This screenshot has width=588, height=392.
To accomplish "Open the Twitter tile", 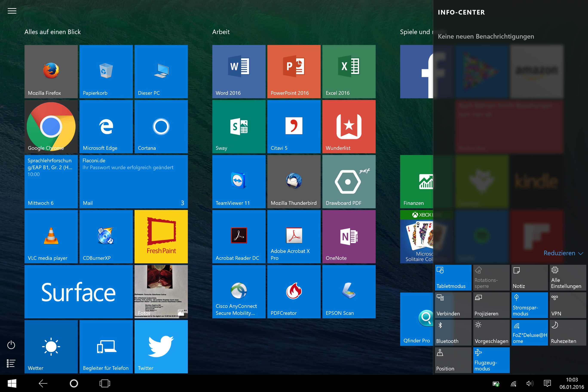I will point(161,346).
